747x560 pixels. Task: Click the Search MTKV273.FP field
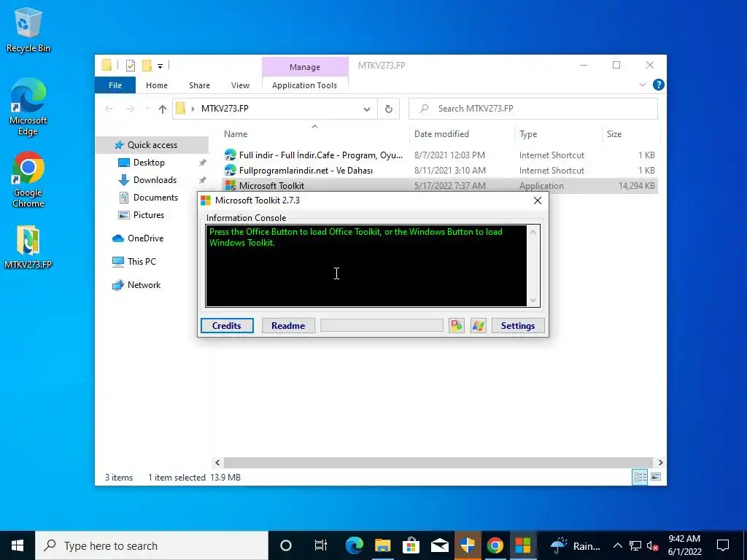click(533, 109)
